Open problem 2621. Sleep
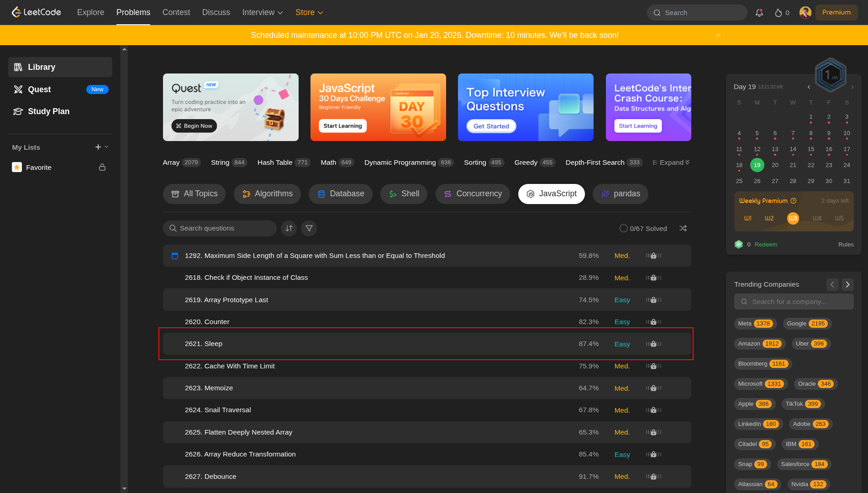868x493 pixels. coord(204,344)
